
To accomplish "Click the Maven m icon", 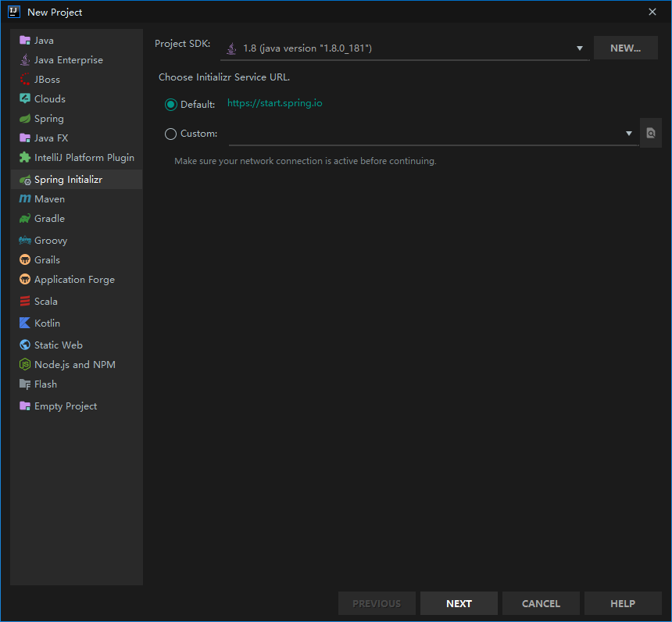I will (25, 199).
